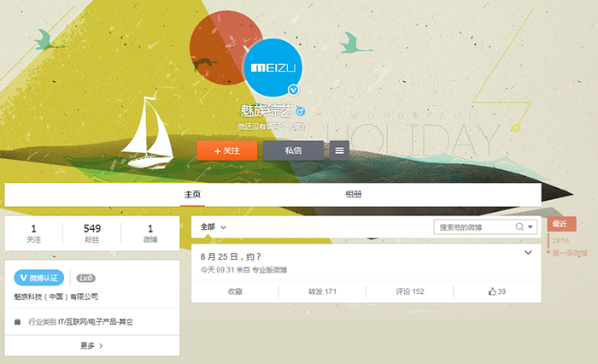Screen dimensions: 598x364
Task: Switch to the 相册 tab
Action: point(354,195)
